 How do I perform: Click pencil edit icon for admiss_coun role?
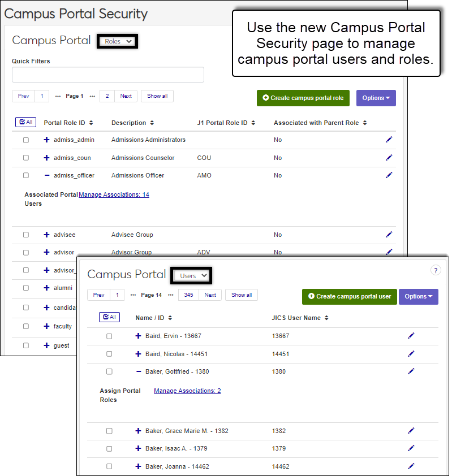389,157
